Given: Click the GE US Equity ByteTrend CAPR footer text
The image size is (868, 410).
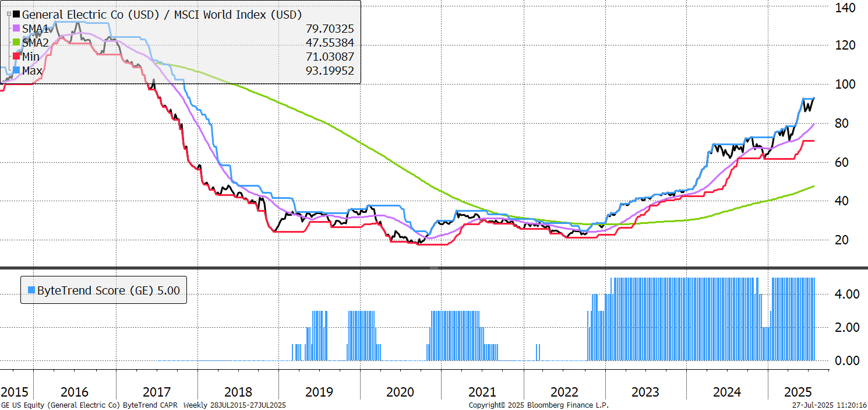Looking at the screenshot, I should [x=144, y=405].
